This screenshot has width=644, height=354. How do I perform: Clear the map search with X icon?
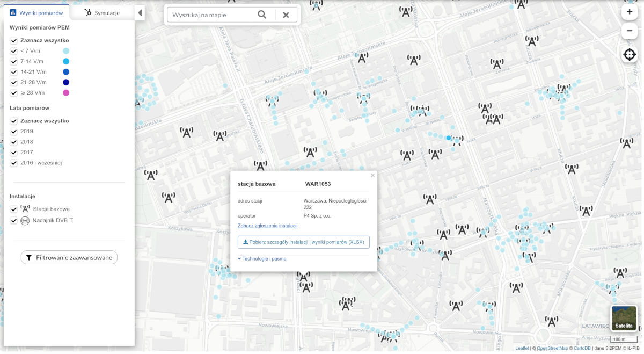click(286, 15)
